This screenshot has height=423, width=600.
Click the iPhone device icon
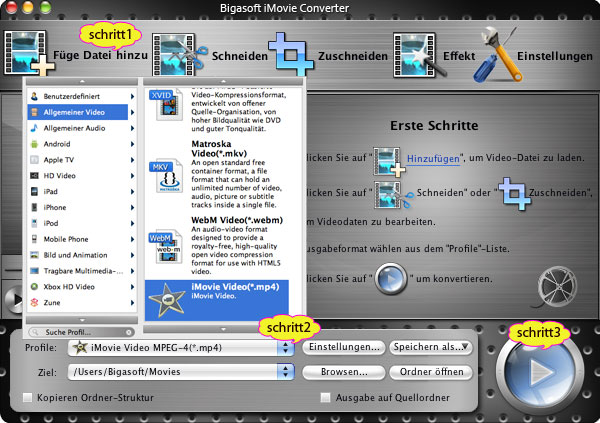point(34,207)
